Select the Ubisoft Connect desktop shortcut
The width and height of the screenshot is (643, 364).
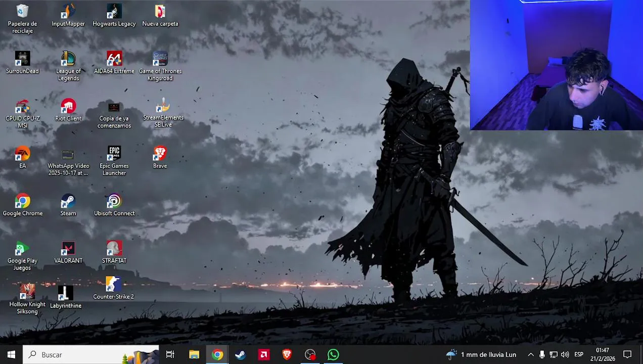[114, 205]
